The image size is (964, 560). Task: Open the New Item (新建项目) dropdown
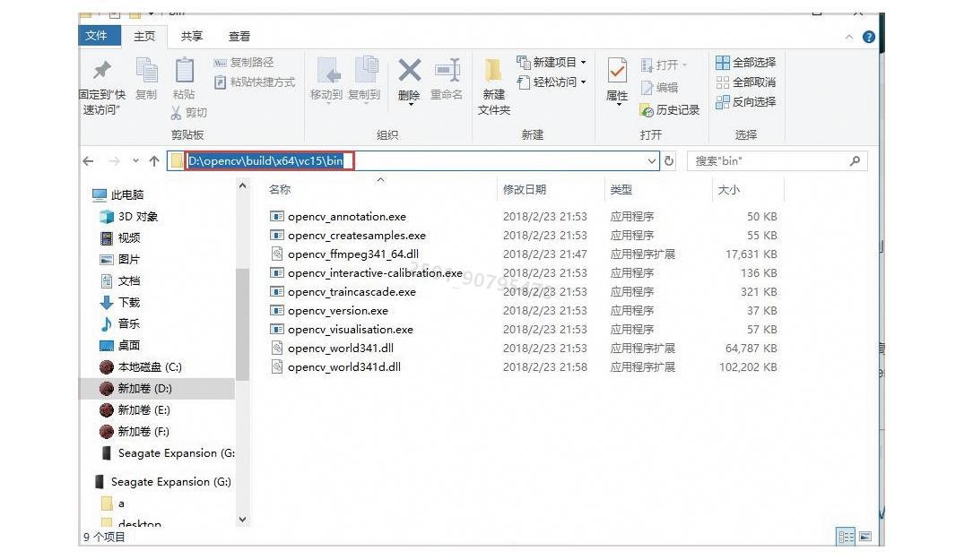click(551, 62)
